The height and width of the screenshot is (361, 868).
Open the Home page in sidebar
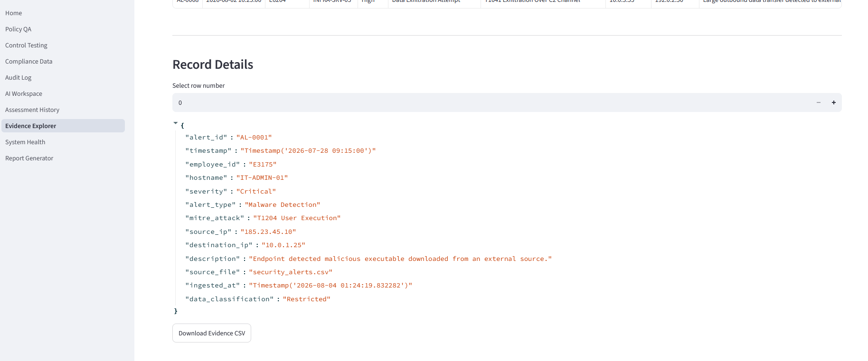(14, 13)
